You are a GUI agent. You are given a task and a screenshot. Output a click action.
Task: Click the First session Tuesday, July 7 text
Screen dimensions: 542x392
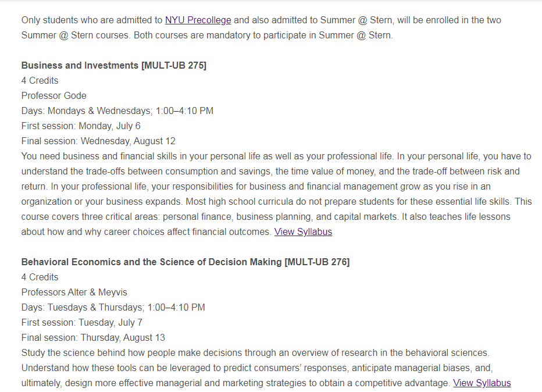click(x=82, y=323)
